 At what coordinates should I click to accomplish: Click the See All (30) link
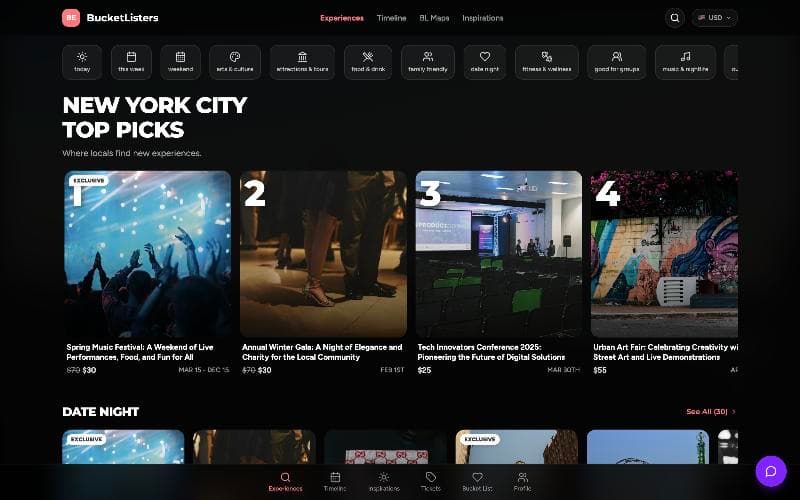click(x=707, y=411)
